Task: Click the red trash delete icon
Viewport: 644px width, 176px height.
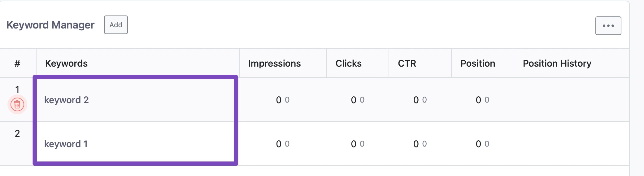Action: tap(17, 105)
